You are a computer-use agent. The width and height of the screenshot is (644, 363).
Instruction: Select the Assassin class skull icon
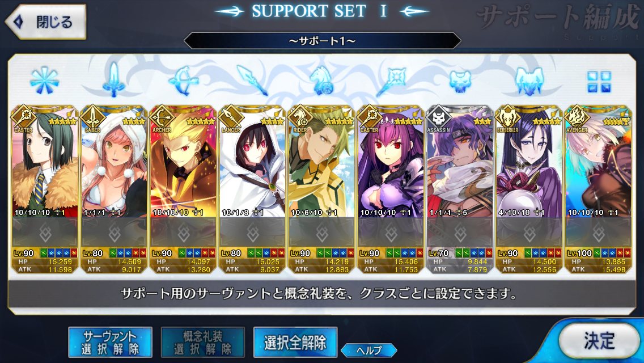460,81
